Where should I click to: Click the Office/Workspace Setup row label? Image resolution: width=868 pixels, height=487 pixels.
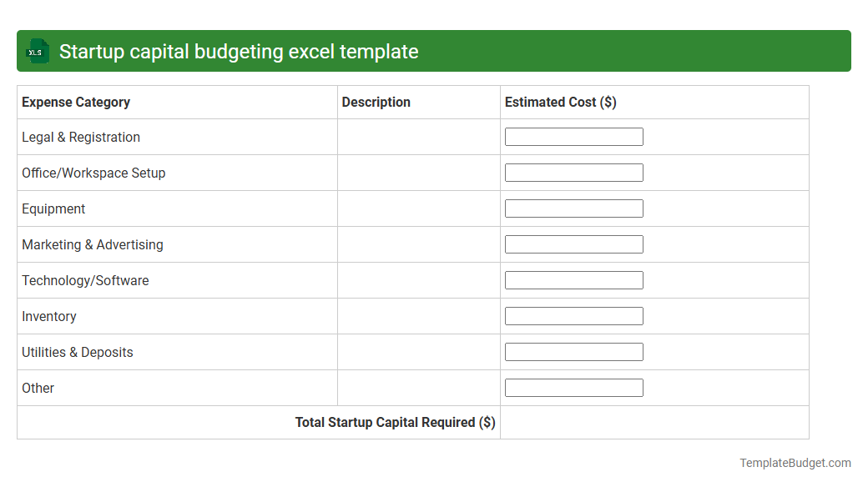point(93,173)
